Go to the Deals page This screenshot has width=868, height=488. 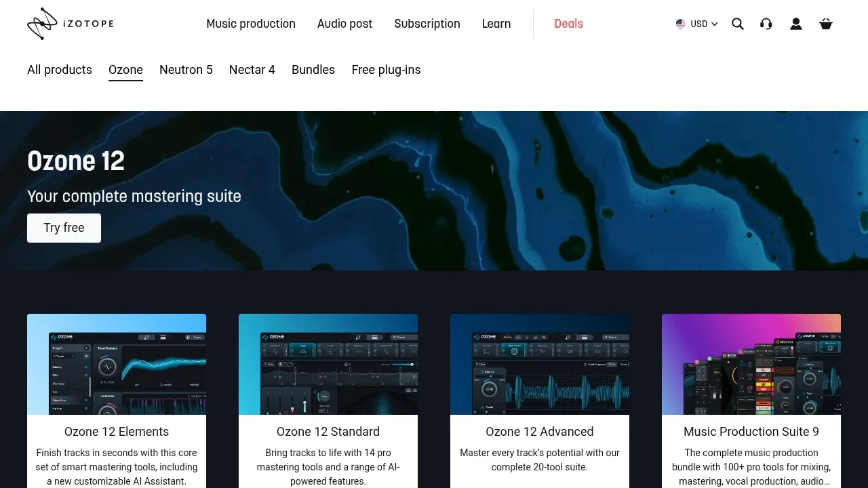pos(568,24)
